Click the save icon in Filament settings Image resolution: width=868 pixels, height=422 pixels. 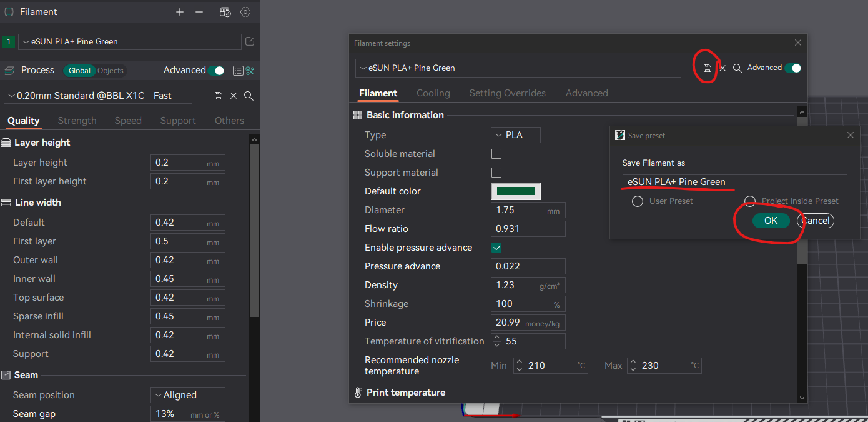point(708,68)
